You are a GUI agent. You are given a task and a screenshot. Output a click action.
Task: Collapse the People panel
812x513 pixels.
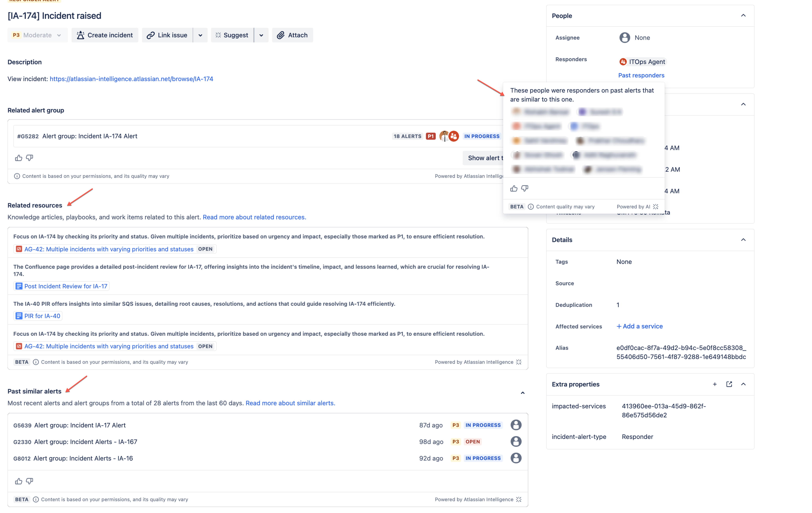743,15
